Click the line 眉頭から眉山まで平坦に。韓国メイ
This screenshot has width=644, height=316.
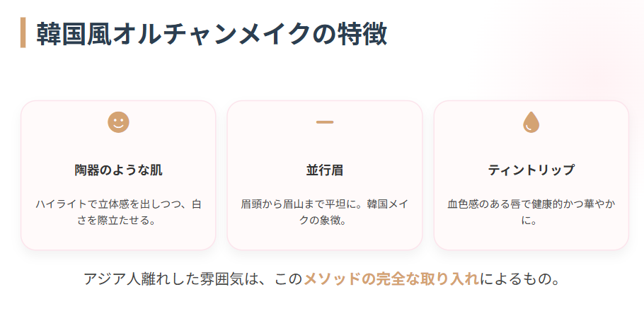[x=325, y=204]
